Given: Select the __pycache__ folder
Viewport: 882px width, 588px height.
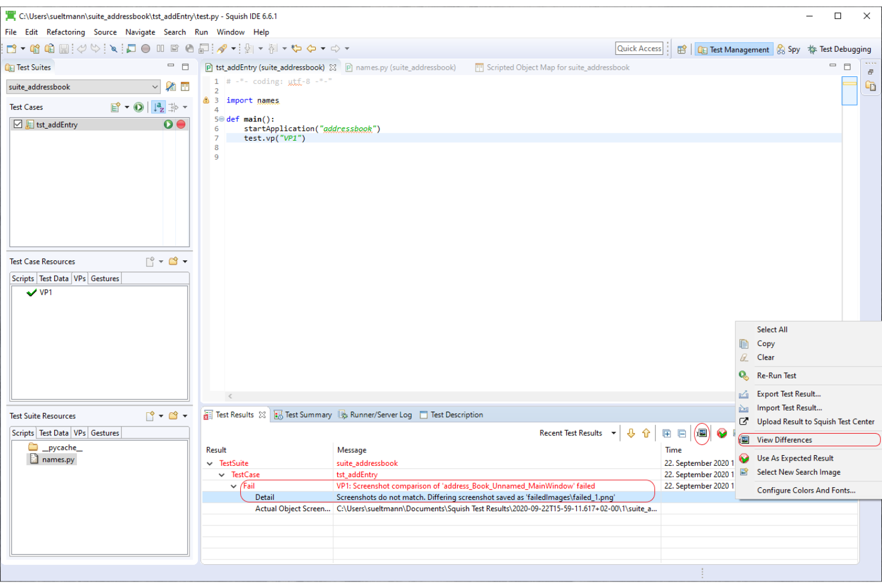Looking at the screenshot, I should click(x=56, y=448).
